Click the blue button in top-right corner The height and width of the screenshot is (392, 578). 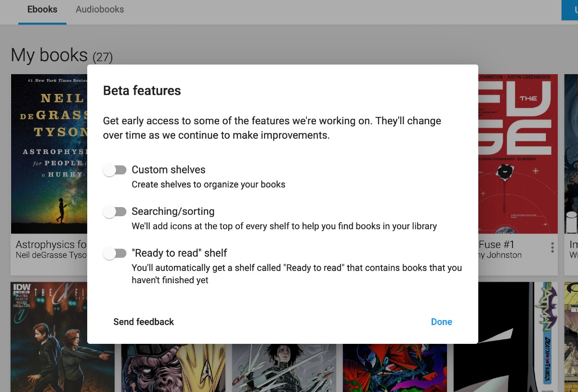pyautogui.click(x=570, y=10)
